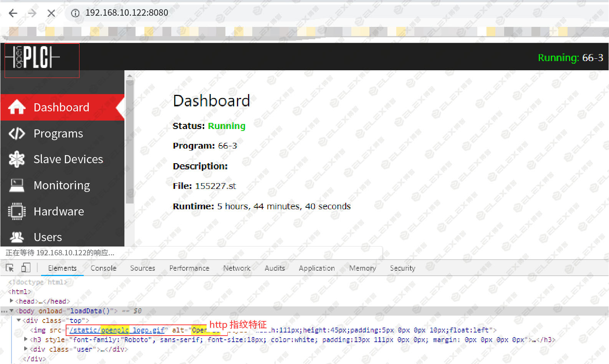
Task: Click the OpenPLC logo
Action: click(x=33, y=57)
